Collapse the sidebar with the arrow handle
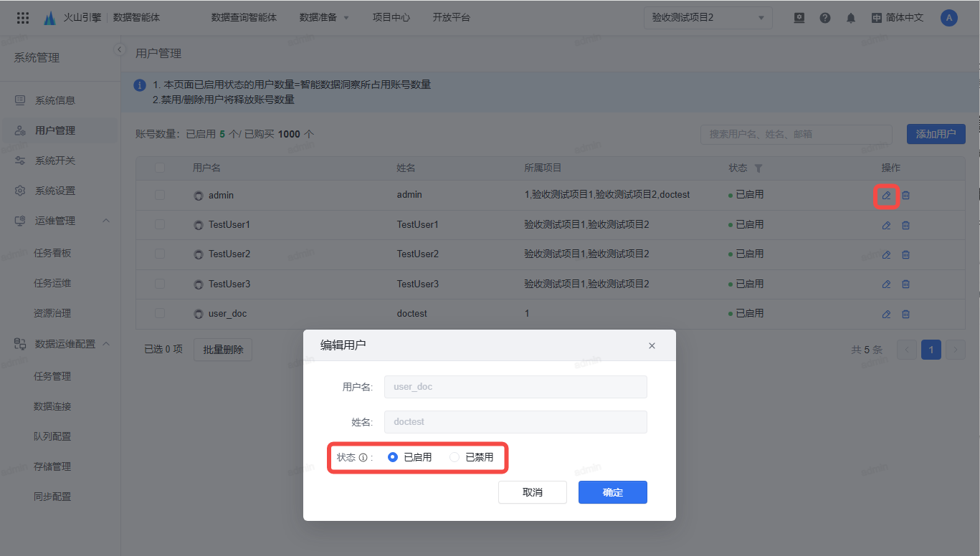 120,49
